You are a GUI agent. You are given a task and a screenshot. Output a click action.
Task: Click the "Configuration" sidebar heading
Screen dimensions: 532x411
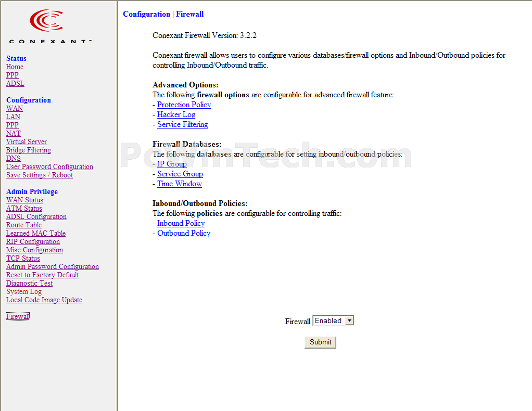[29, 100]
